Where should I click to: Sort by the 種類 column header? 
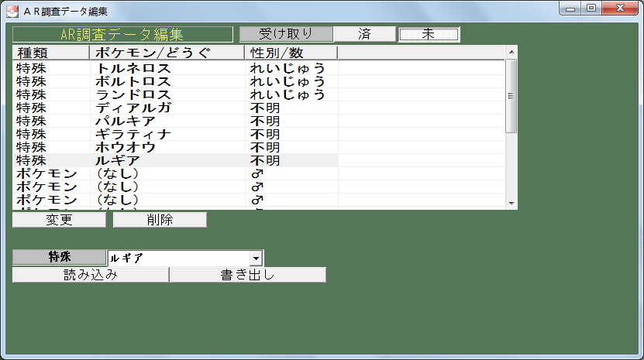coord(51,53)
